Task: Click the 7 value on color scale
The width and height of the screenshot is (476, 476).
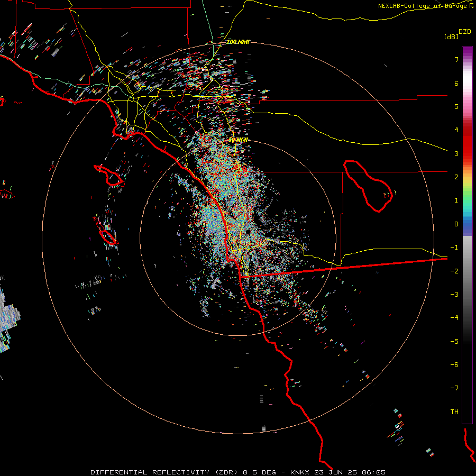Action: (x=456, y=59)
